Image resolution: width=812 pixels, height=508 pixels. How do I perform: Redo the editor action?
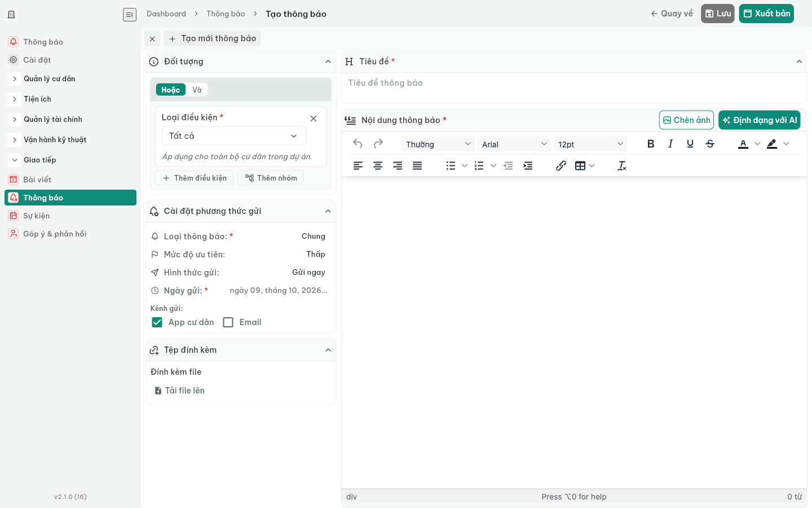tap(378, 143)
